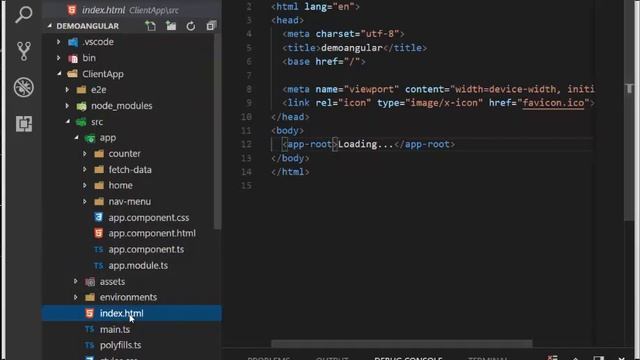This screenshot has height=360, width=640.
Task: Expand the bin folder arrow
Action: pos(58,58)
